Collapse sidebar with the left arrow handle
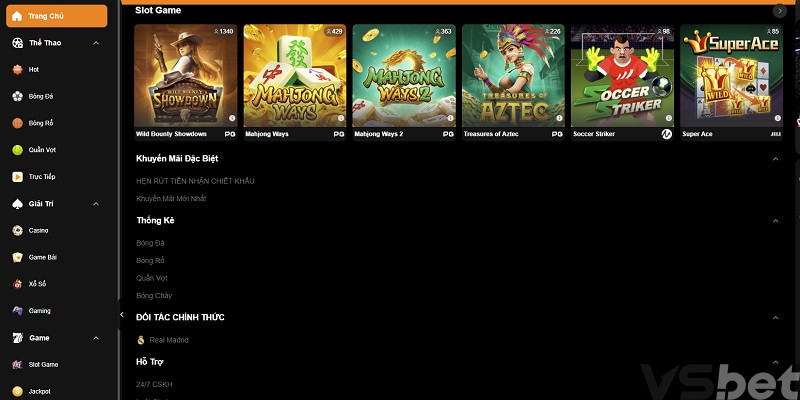This screenshot has width=800, height=400. [x=121, y=314]
